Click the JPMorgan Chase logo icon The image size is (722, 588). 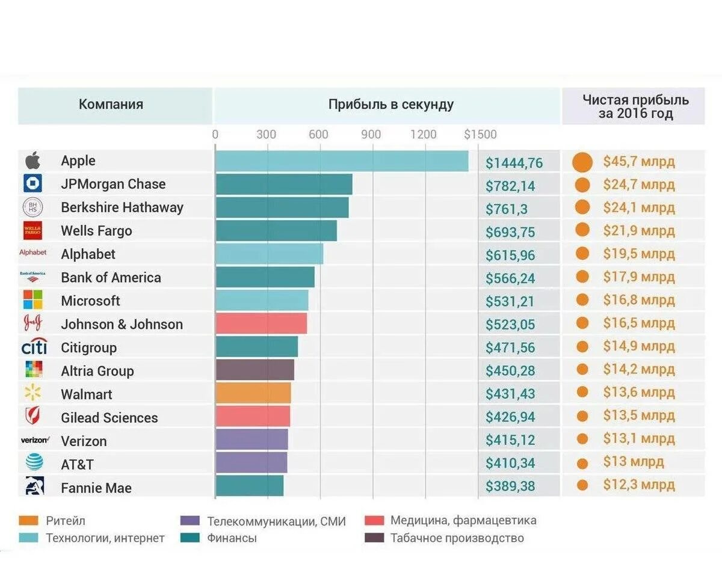point(32,184)
